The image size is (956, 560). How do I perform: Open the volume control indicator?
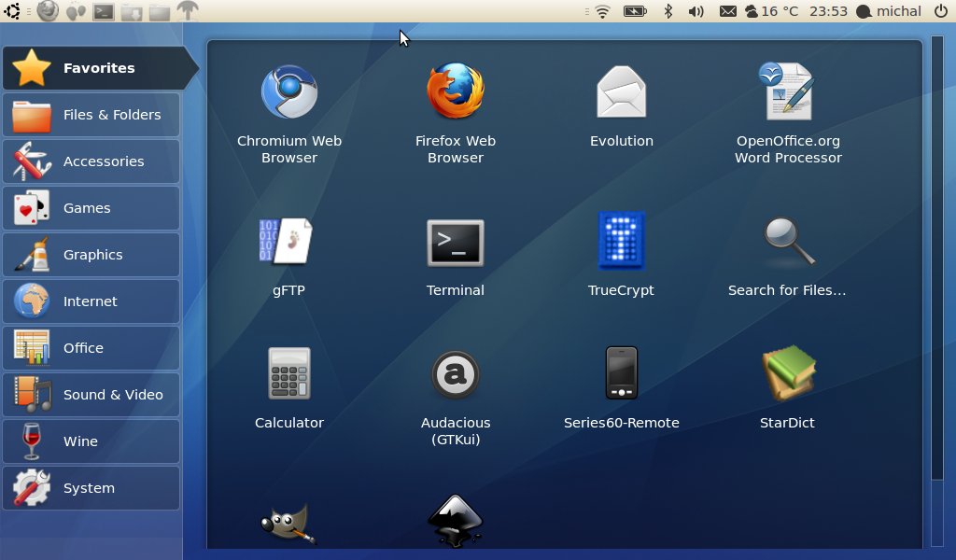696,11
